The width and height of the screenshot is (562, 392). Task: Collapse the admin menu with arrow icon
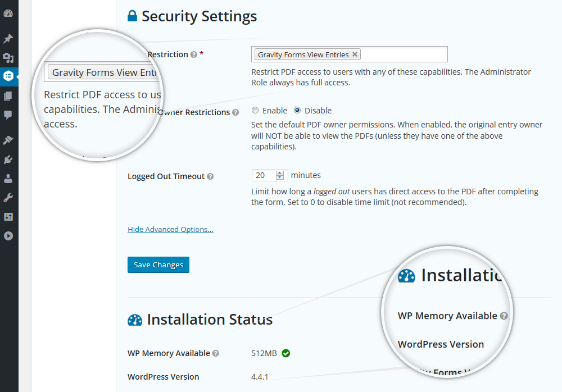(x=8, y=236)
